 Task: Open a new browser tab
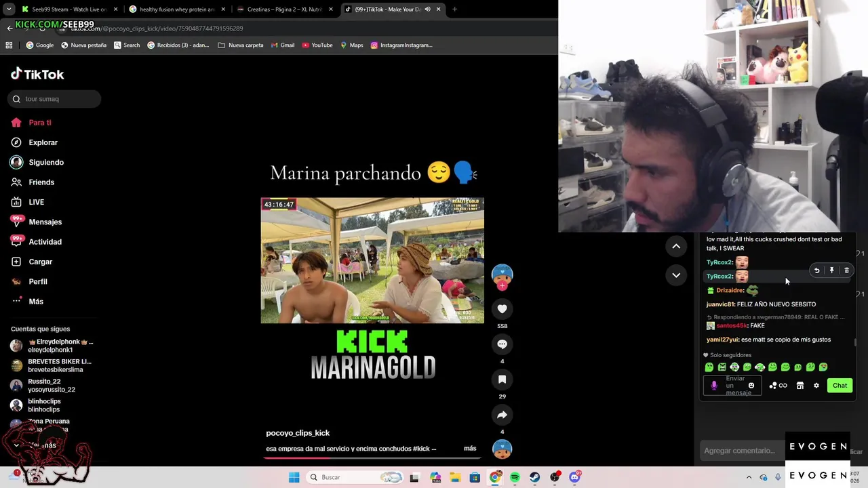pyautogui.click(x=454, y=9)
